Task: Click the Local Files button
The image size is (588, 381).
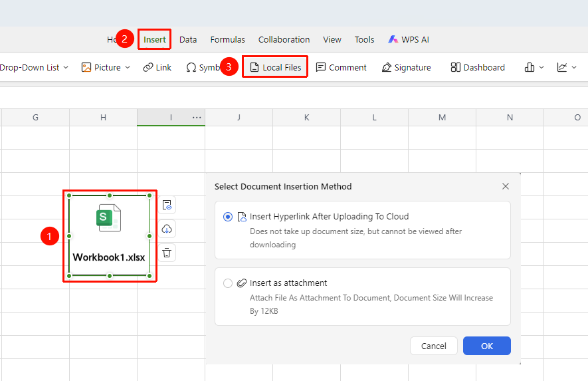Action: tap(275, 67)
